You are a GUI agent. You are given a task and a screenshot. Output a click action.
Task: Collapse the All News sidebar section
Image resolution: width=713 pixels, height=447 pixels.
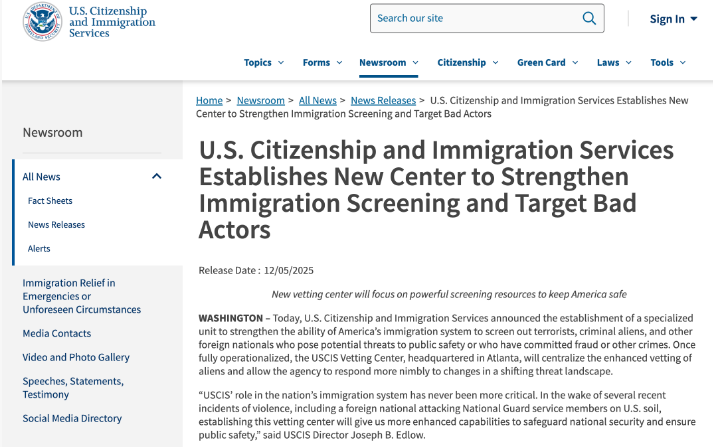pos(157,177)
